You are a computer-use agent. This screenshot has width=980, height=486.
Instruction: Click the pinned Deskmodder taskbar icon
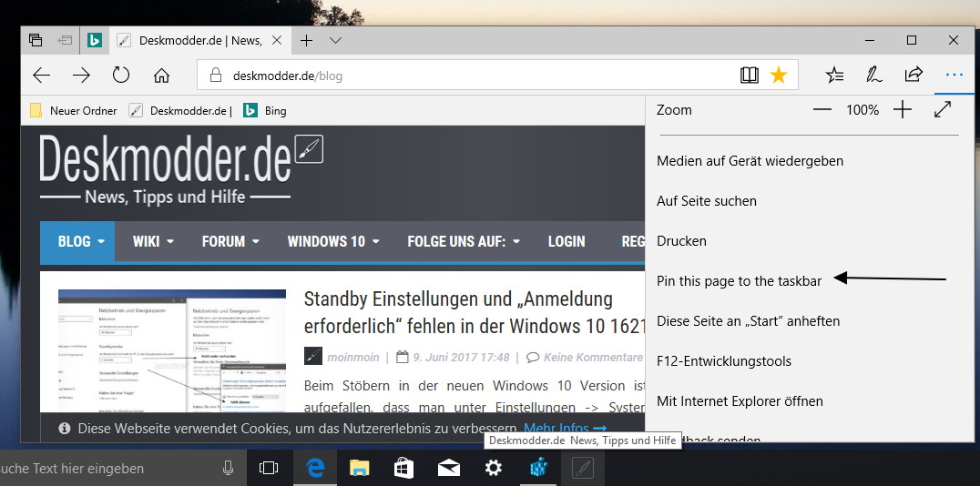(583, 468)
